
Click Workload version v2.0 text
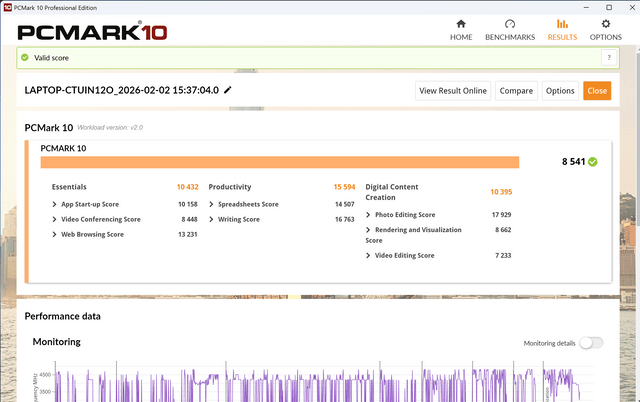[110, 128]
